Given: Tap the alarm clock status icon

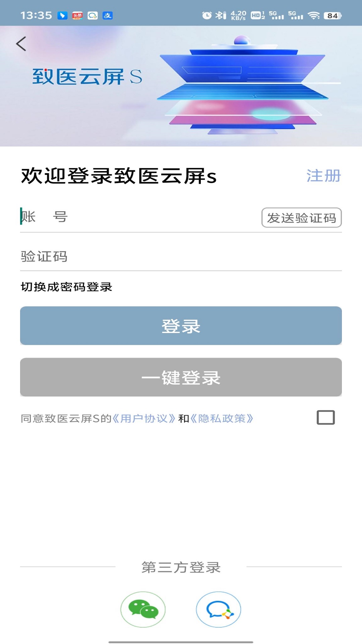Looking at the screenshot, I should tap(207, 15).
